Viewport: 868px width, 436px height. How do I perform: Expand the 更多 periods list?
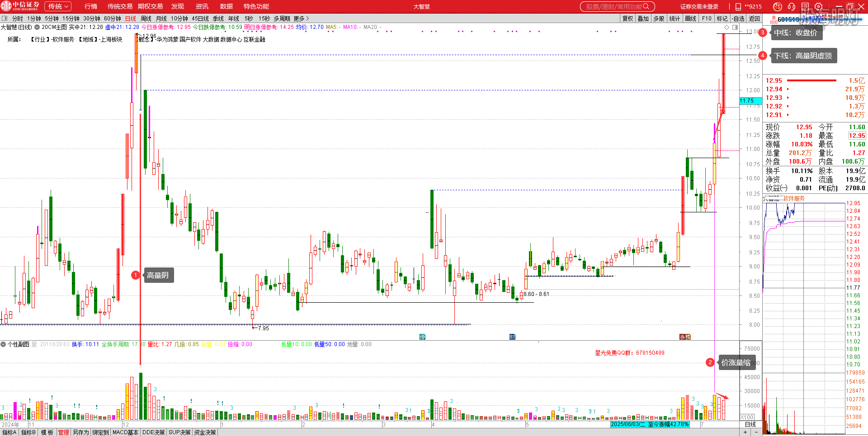[302, 19]
